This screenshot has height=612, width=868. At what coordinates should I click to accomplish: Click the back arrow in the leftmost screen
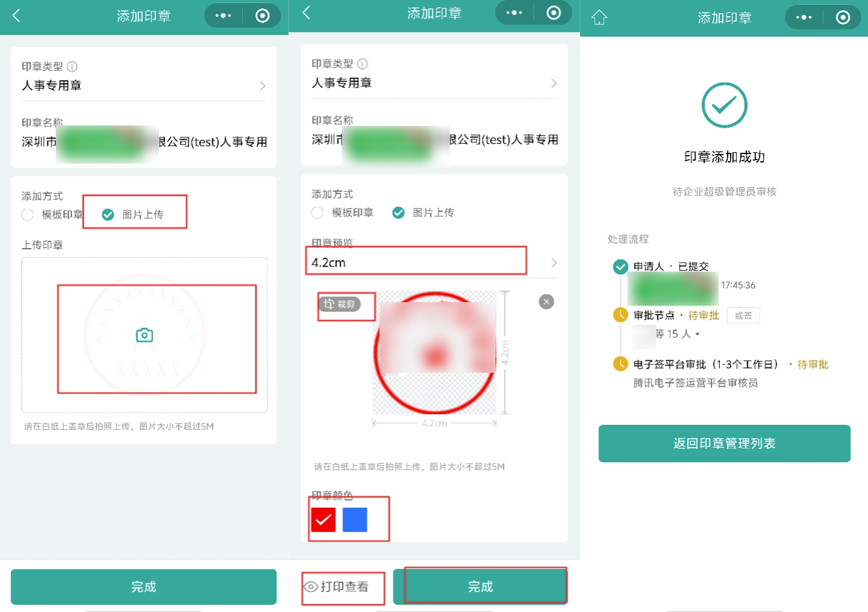tap(17, 16)
